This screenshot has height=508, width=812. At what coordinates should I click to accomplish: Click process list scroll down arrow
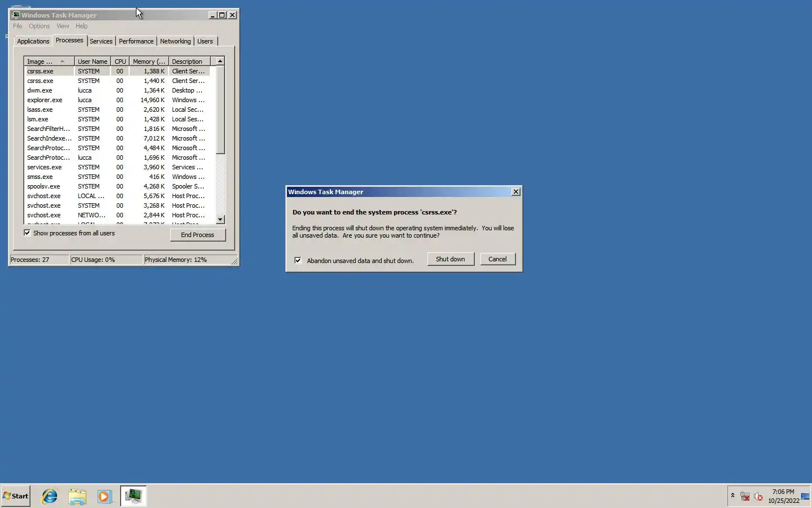click(220, 220)
